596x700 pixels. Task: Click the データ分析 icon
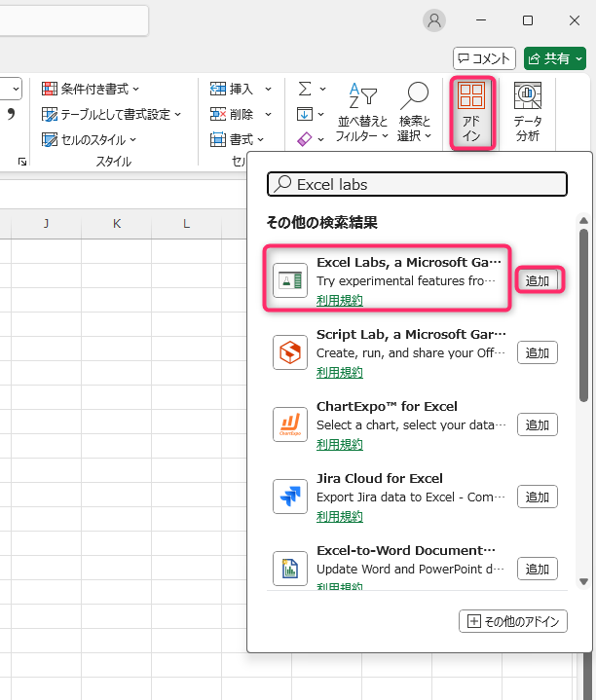click(x=528, y=113)
